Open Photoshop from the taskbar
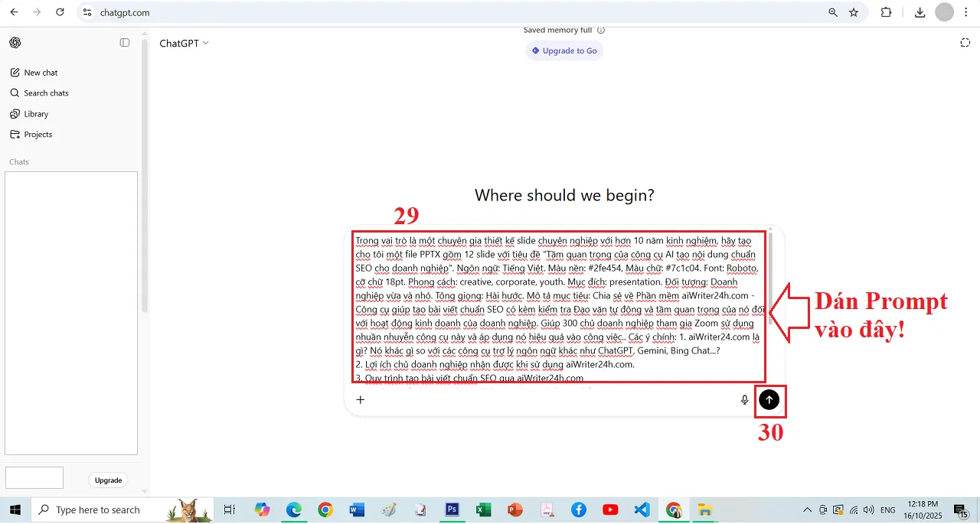 [x=452, y=510]
